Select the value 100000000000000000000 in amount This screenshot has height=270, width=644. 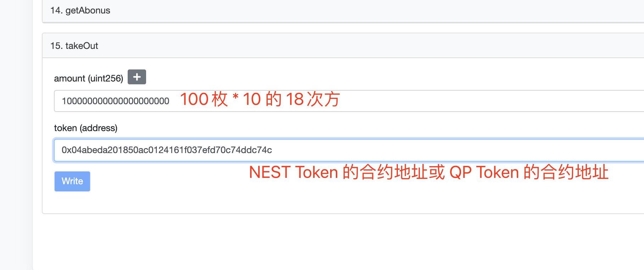pos(115,101)
